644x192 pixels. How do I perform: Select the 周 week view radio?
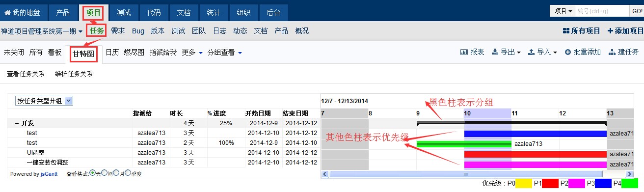(104, 173)
